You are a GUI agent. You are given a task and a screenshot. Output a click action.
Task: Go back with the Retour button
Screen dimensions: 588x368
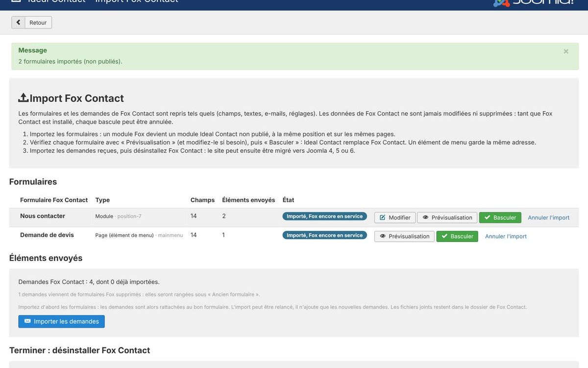pyautogui.click(x=32, y=23)
